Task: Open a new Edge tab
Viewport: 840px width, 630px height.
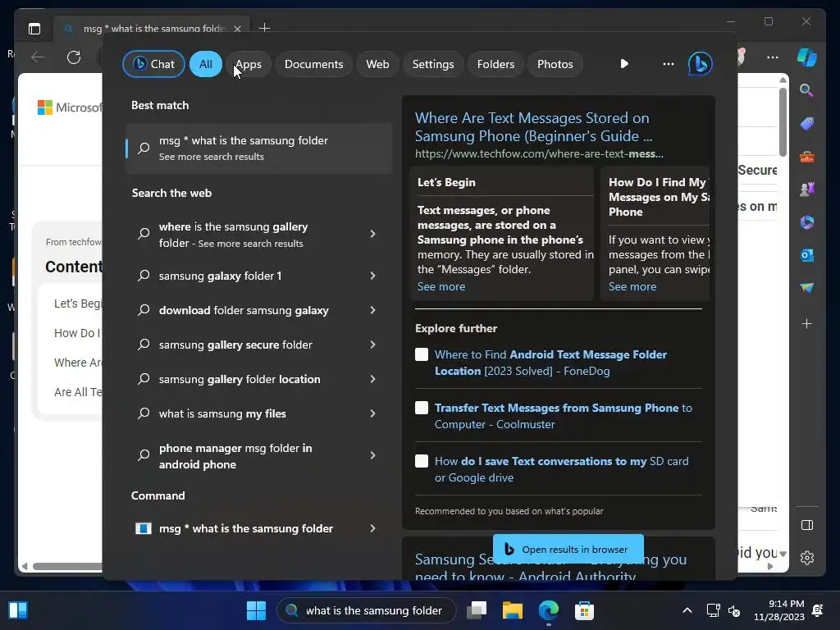Action: click(264, 28)
